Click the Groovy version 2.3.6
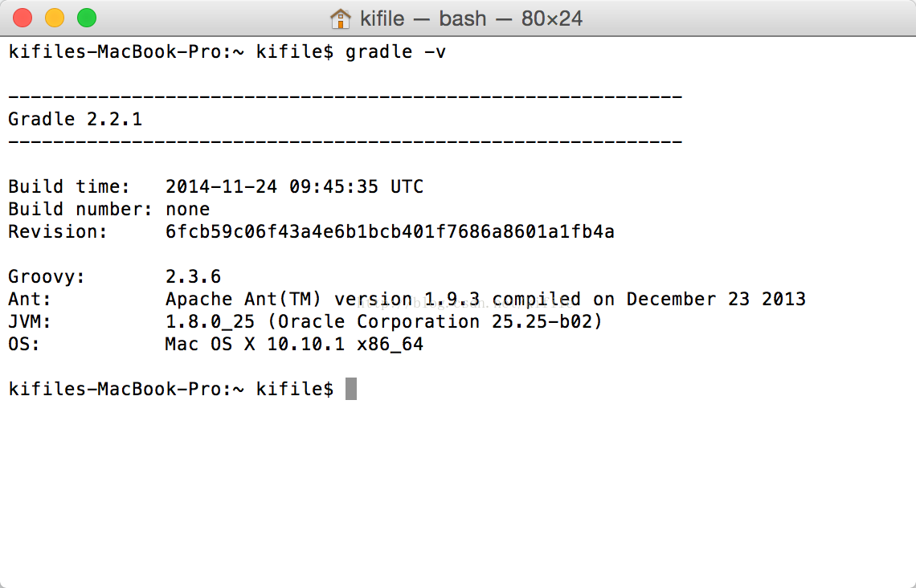Viewport: 916px width, 588px height. pos(194,277)
